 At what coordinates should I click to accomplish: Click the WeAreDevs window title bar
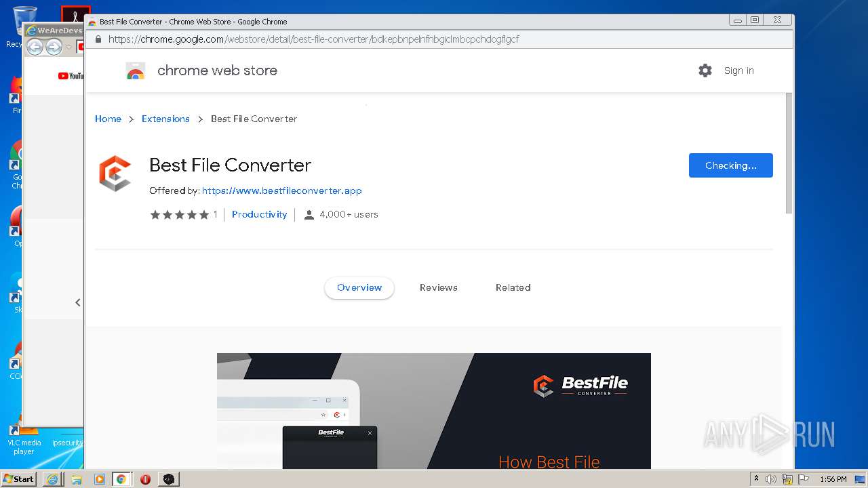(x=54, y=30)
